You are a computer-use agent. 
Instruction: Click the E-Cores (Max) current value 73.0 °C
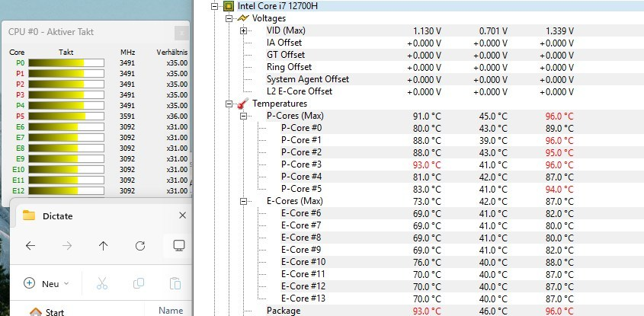tap(427, 202)
